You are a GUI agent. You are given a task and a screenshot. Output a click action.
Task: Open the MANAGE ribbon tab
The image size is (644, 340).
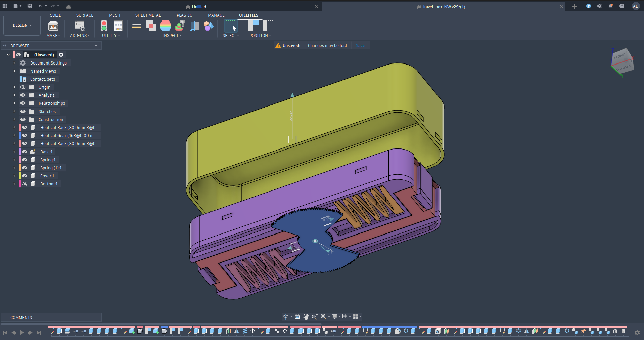coord(216,15)
